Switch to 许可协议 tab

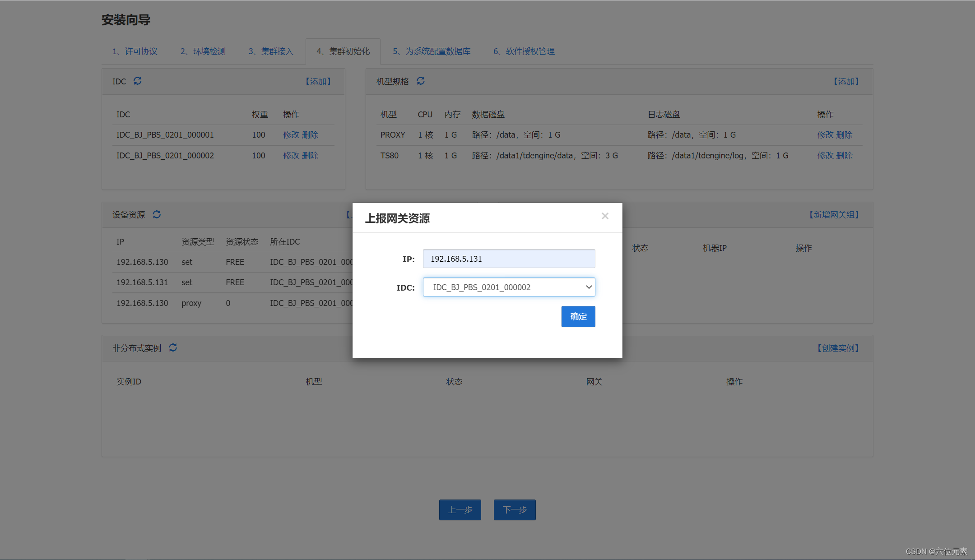[x=135, y=51]
